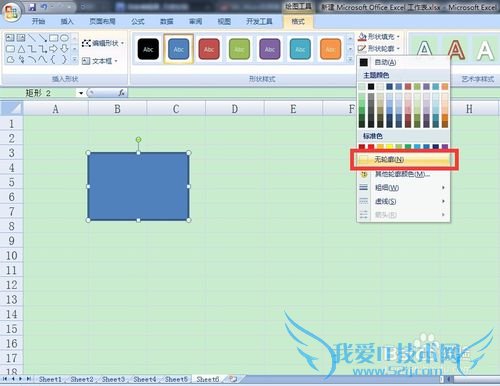Switch to the 公式 ribbon tab
Screen dimensions: 500x386
(x=138, y=21)
